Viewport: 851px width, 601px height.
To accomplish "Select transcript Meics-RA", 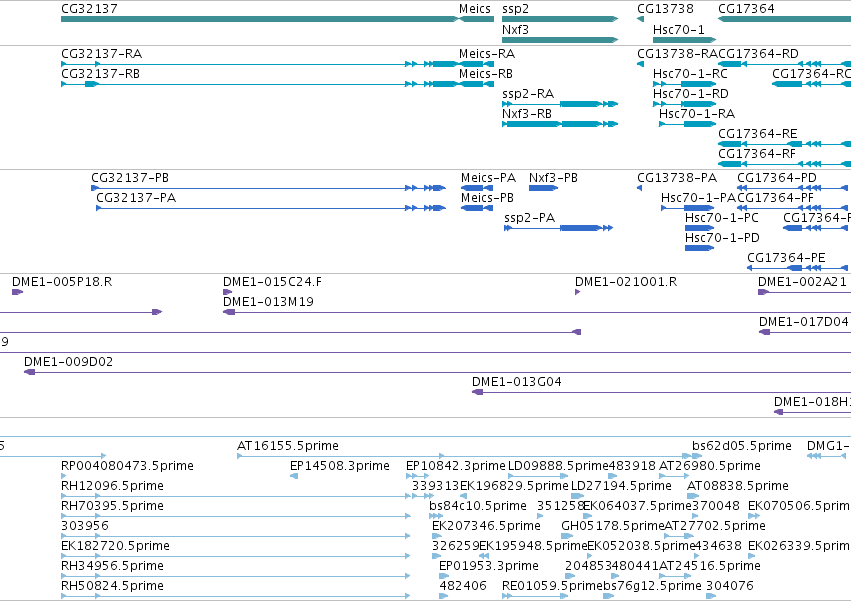I will (x=477, y=64).
